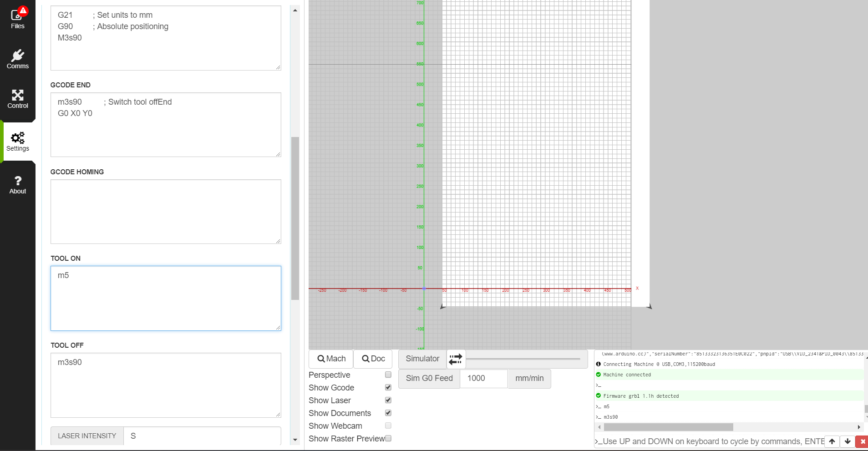Click the Settings gears icon
This screenshot has height=451, width=868.
17,137
